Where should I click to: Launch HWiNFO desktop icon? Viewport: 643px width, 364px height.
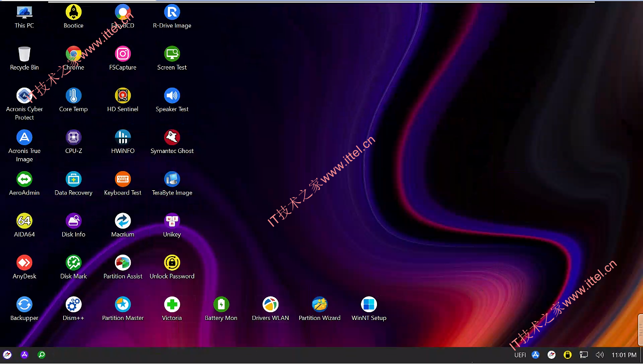coord(123,142)
